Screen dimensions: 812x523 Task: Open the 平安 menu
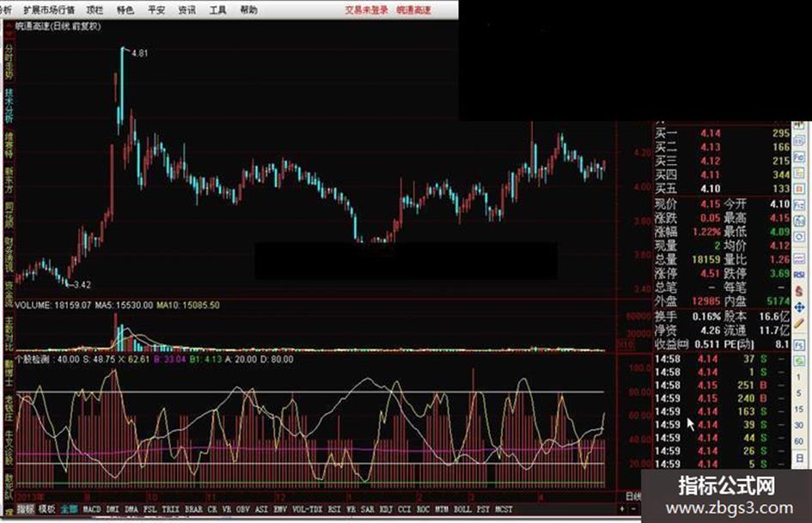[x=156, y=9]
